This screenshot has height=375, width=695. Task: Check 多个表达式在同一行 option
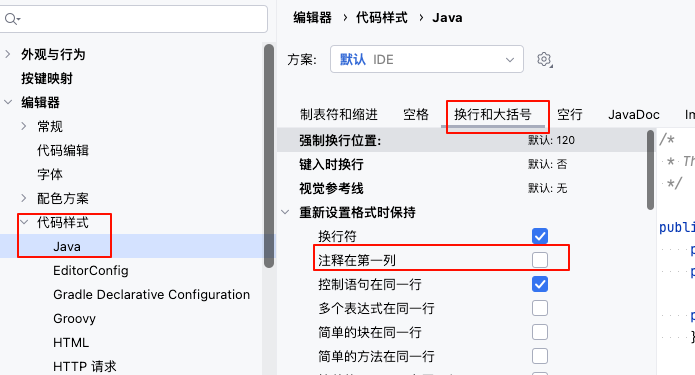[540, 308]
